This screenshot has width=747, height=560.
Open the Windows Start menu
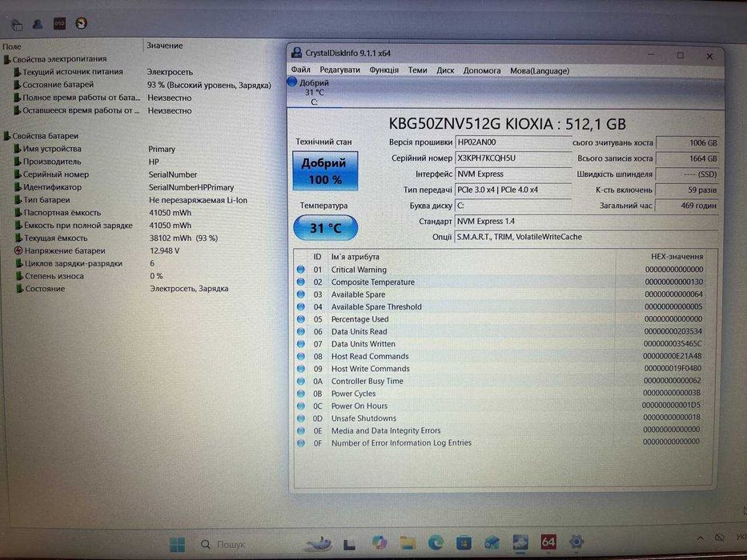coord(177,544)
